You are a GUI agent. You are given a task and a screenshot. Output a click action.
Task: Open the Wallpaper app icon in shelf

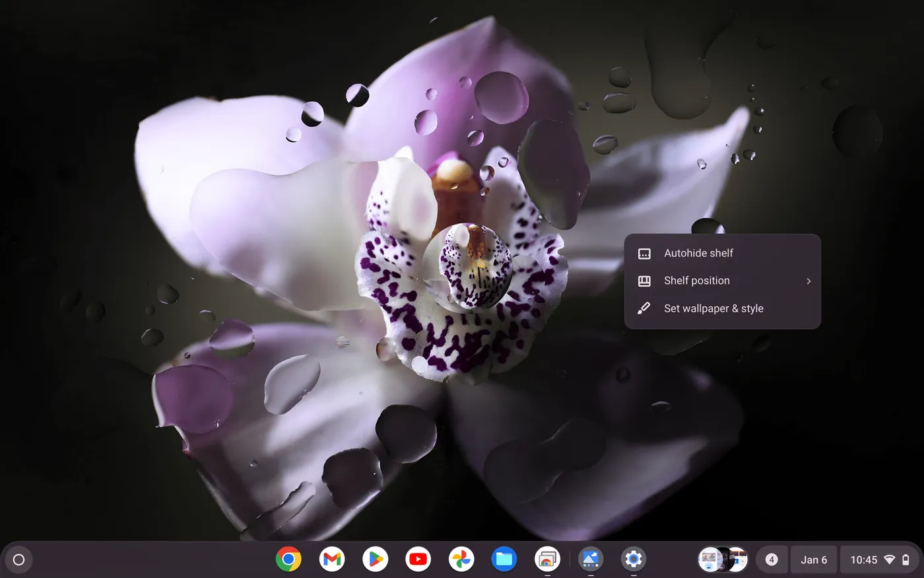[x=591, y=560]
